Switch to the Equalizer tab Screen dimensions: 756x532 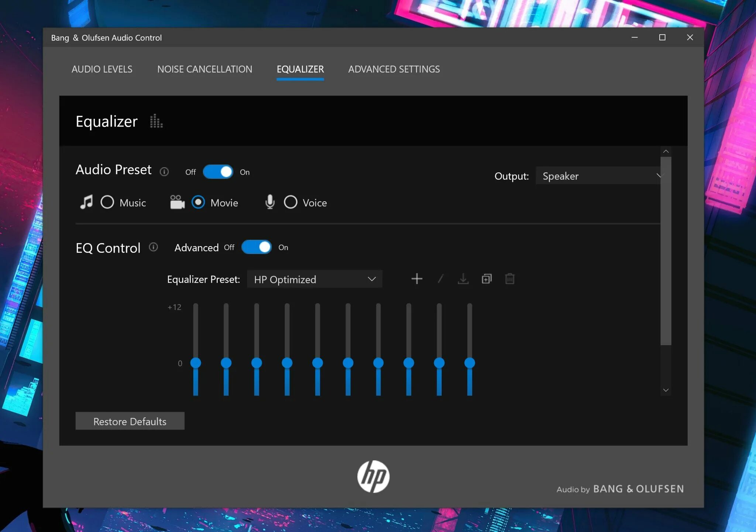(x=300, y=69)
